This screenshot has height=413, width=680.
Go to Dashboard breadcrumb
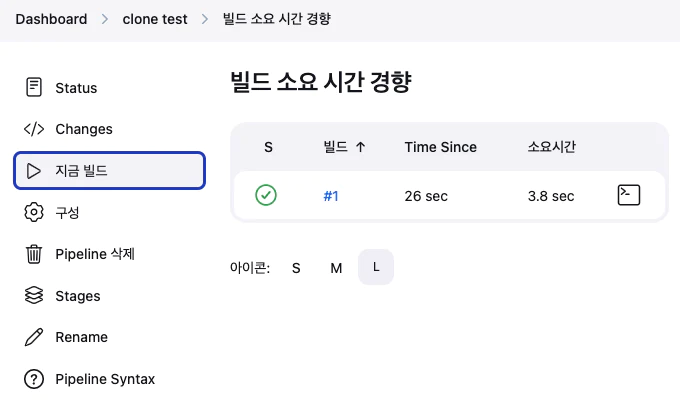tap(51, 19)
